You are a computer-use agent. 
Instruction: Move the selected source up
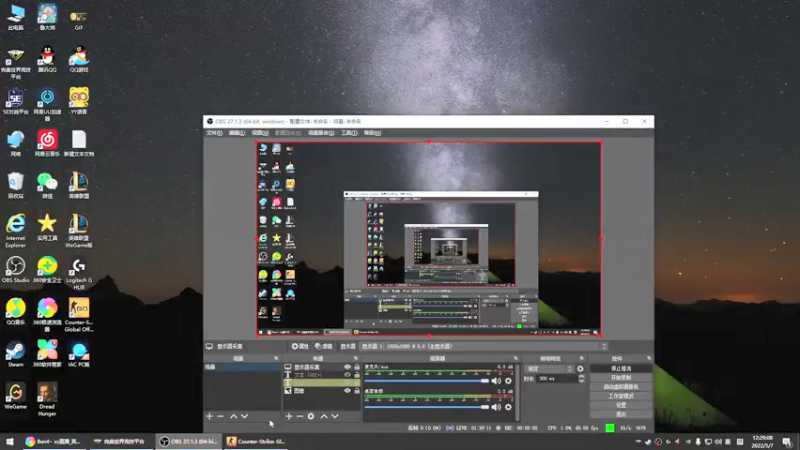tap(323, 416)
